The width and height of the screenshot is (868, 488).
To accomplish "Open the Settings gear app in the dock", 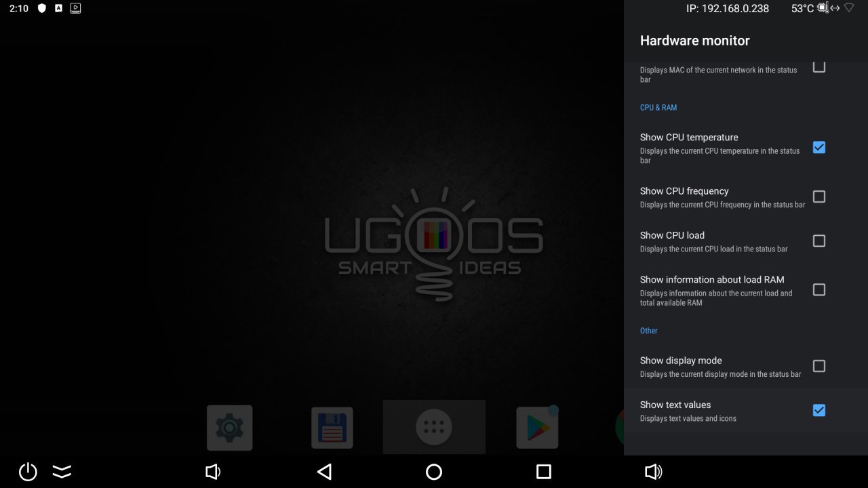I will tap(230, 428).
